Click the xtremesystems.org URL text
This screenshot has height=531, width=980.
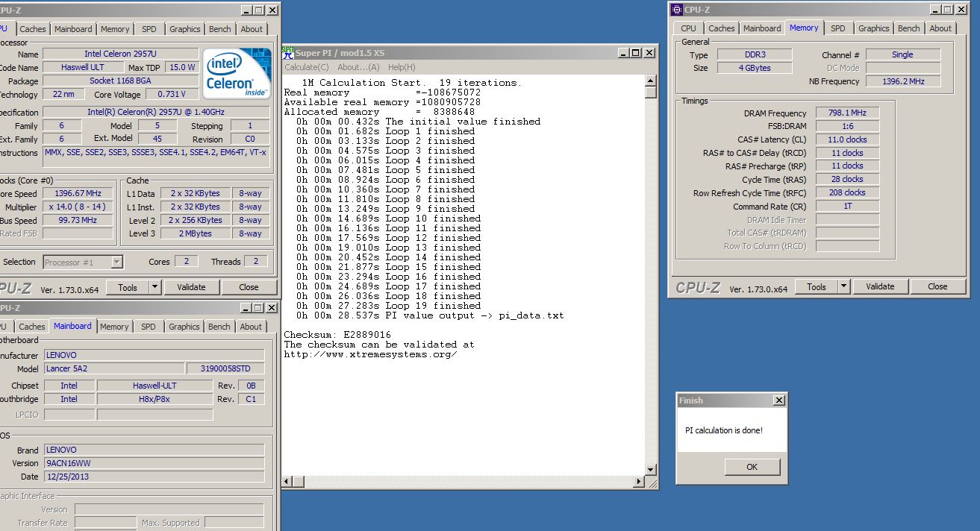tap(370, 354)
